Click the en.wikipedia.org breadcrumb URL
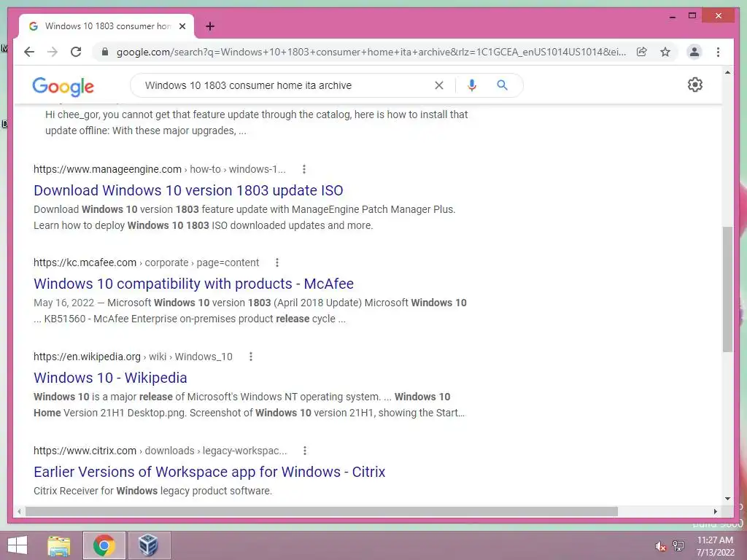 (133, 356)
